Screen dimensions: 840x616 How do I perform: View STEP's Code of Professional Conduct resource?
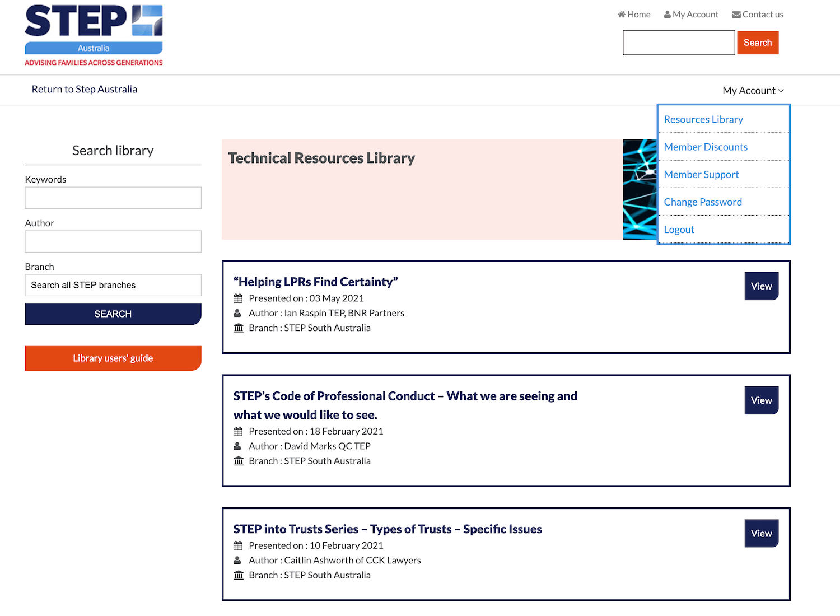762,400
